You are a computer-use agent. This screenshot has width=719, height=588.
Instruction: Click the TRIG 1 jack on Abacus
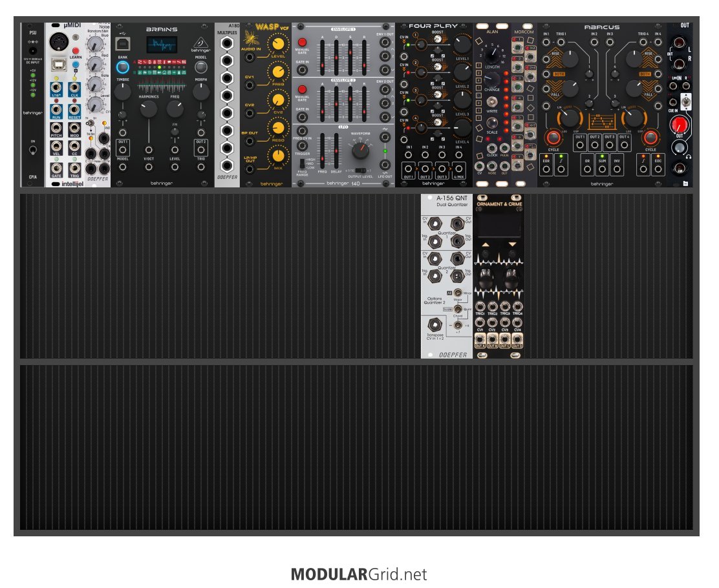click(561, 42)
